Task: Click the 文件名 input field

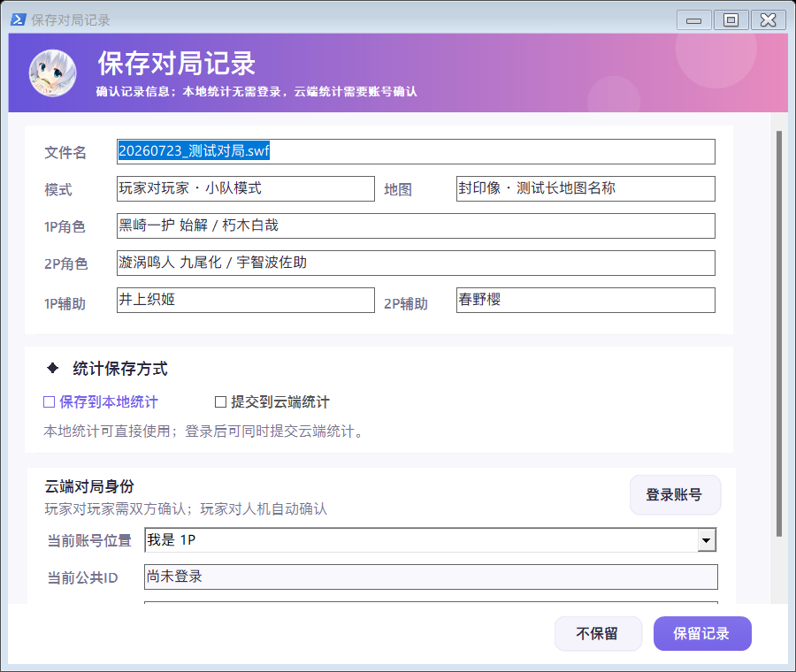Action: coord(416,151)
